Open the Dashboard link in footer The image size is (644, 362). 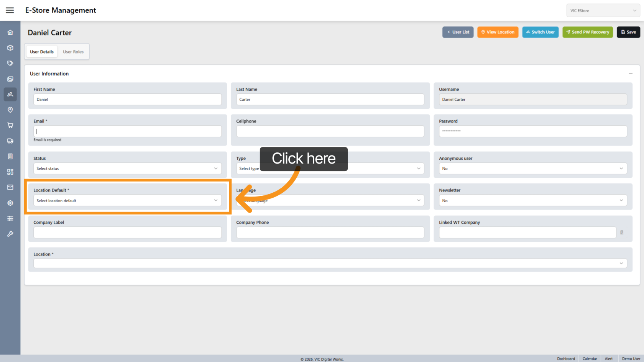[x=566, y=359]
